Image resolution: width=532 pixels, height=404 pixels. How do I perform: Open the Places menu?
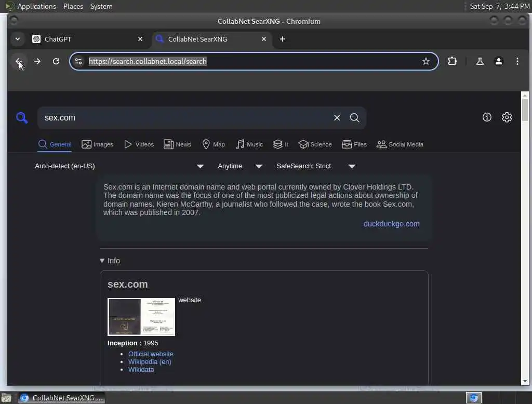[x=73, y=6]
